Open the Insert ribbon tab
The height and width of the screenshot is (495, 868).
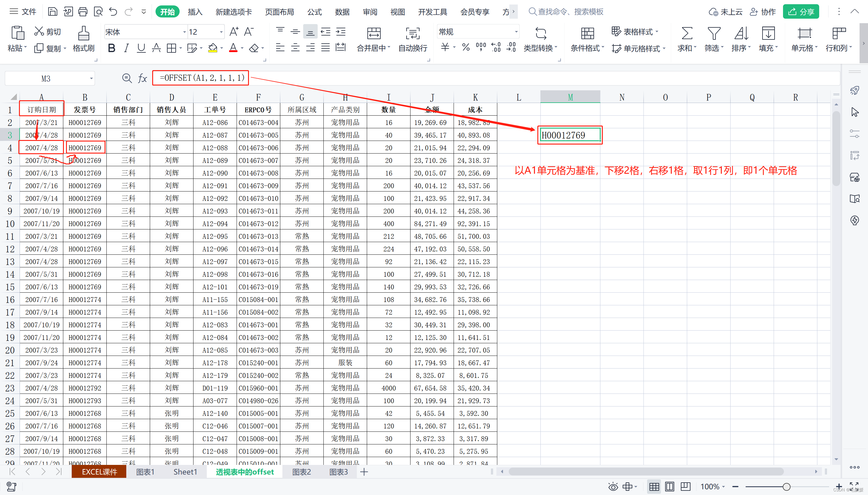195,12
